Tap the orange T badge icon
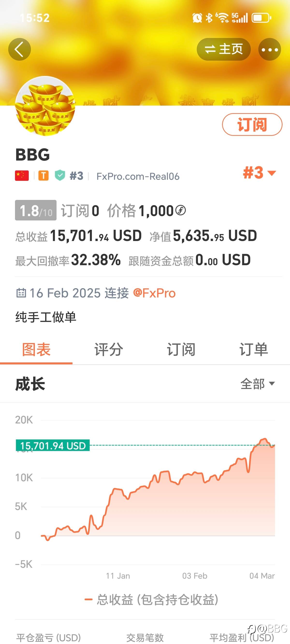The width and height of the screenshot is (290, 644). coord(43,176)
